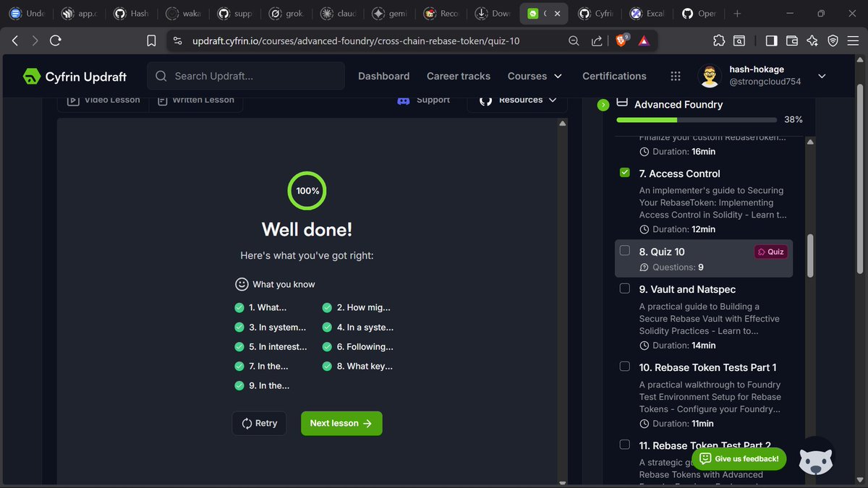The image size is (868, 488).
Task: Open Certifications from the top navigation
Action: [x=614, y=76]
